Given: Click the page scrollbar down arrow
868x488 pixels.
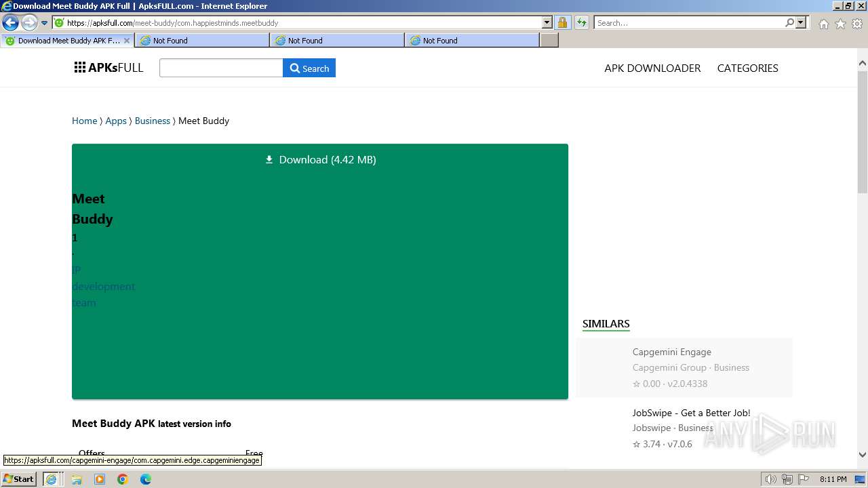Looking at the screenshot, I should (863, 455).
